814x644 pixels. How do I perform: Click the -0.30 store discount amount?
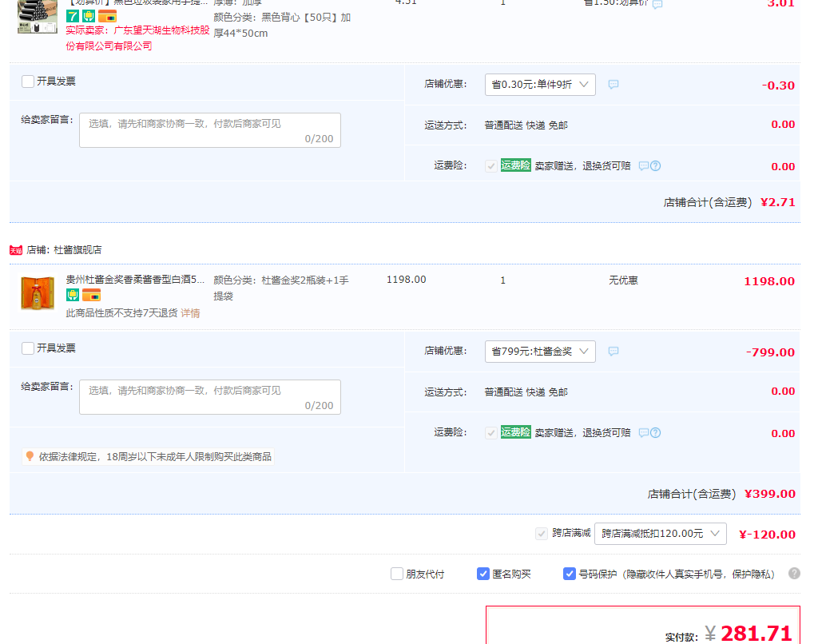click(x=778, y=85)
